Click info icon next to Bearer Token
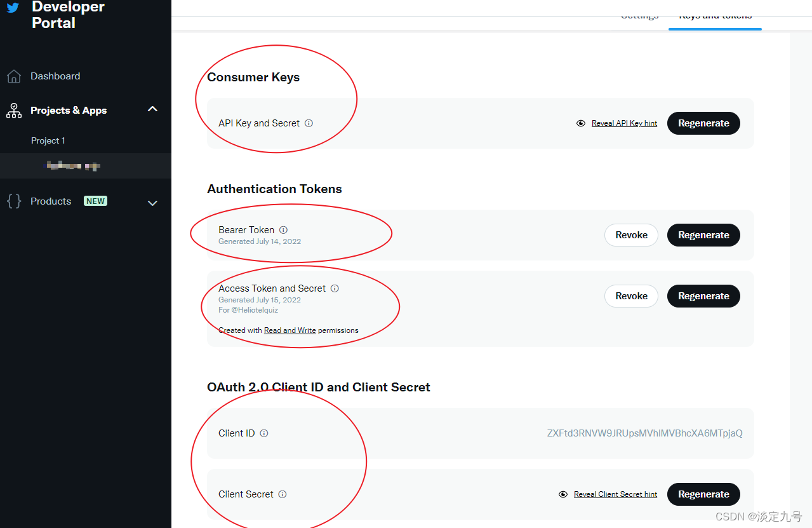The height and width of the screenshot is (528, 812). click(x=284, y=230)
